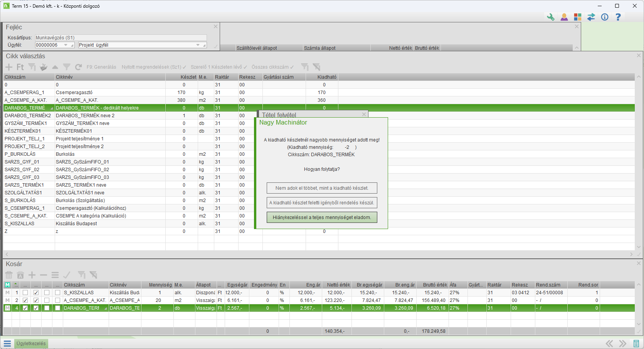Open the user profile icon

564,17
